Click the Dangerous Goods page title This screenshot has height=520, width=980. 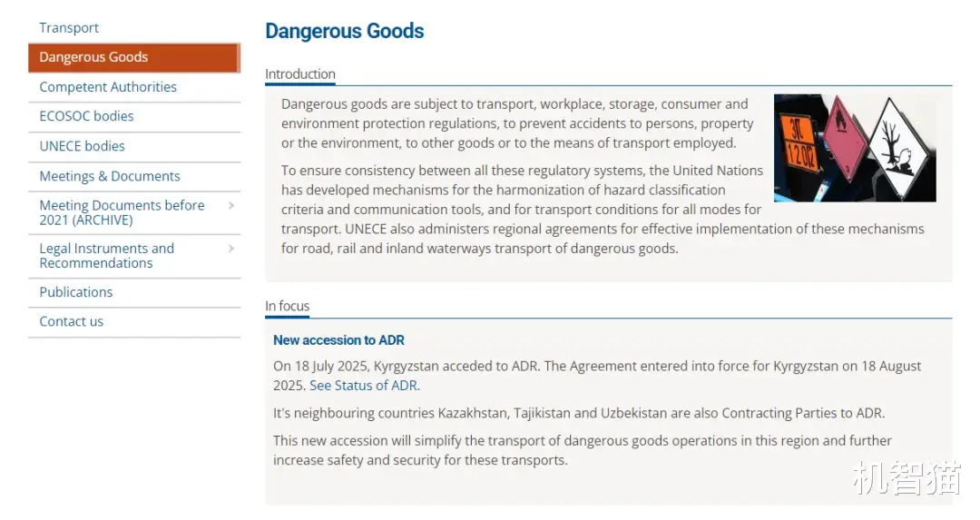[344, 31]
